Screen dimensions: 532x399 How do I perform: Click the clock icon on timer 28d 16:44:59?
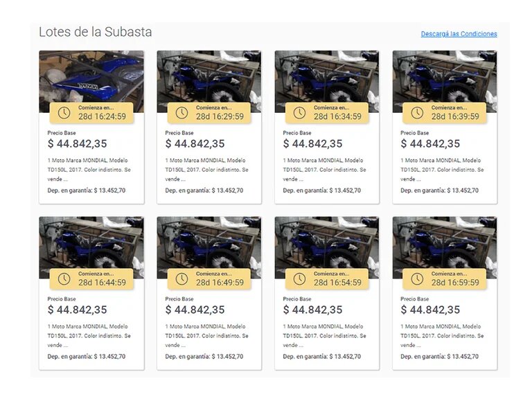tap(64, 279)
